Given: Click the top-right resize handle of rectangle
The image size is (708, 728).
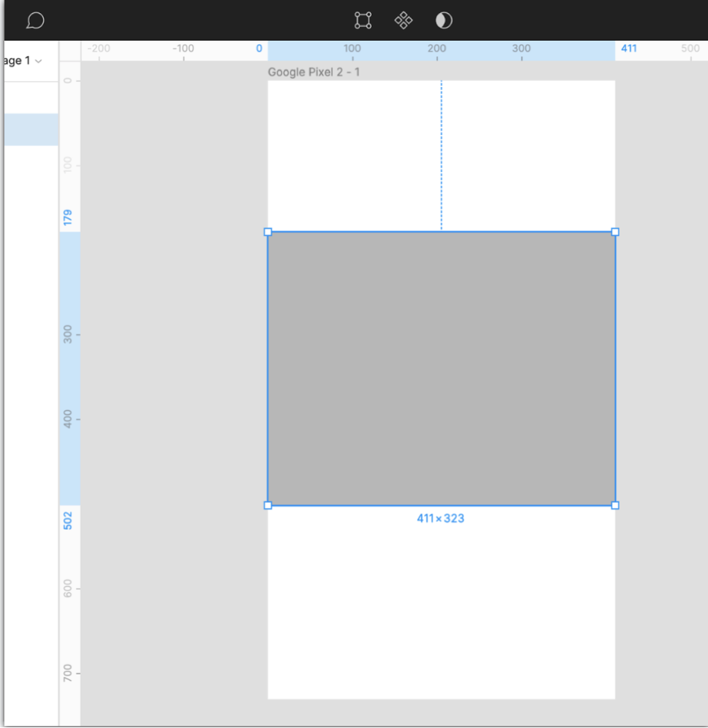Looking at the screenshot, I should click(x=615, y=232).
